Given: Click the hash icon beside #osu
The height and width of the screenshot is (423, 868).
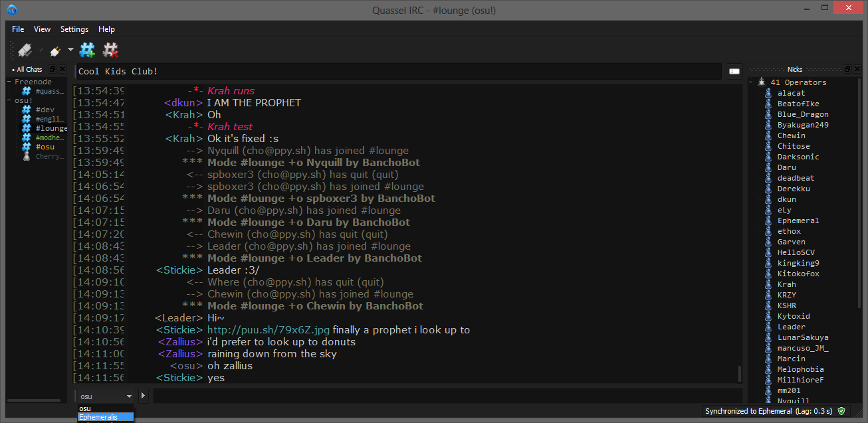Looking at the screenshot, I should click(27, 147).
